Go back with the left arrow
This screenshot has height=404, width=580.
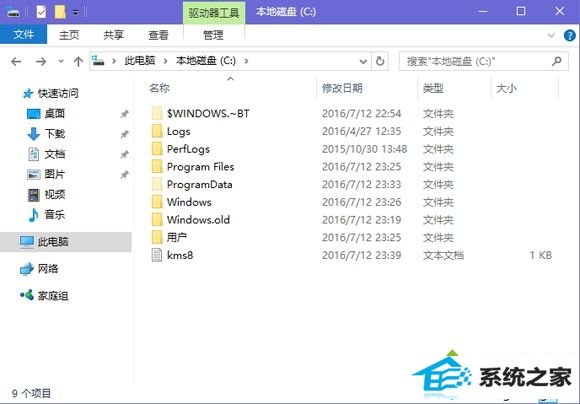16,61
